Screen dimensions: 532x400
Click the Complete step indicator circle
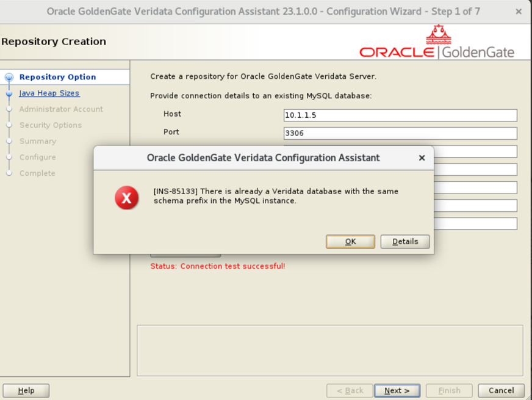point(9,173)
